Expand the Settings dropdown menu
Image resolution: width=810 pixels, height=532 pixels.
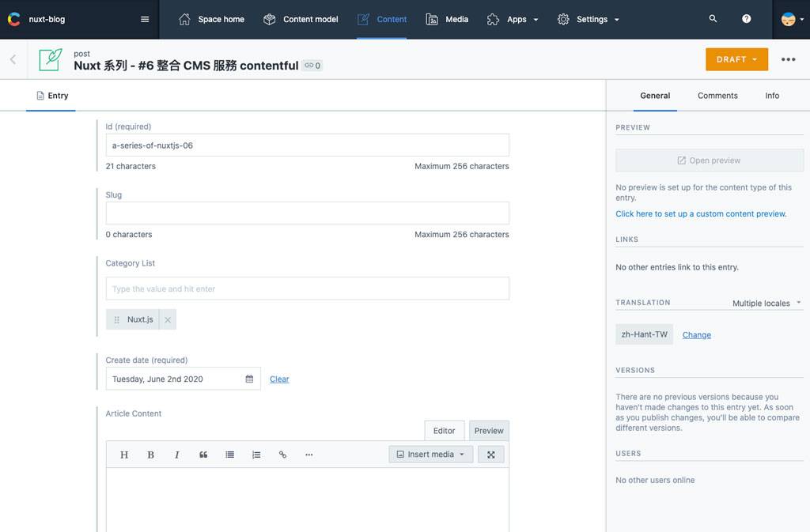pyautogui.click(x=588, y=19)
